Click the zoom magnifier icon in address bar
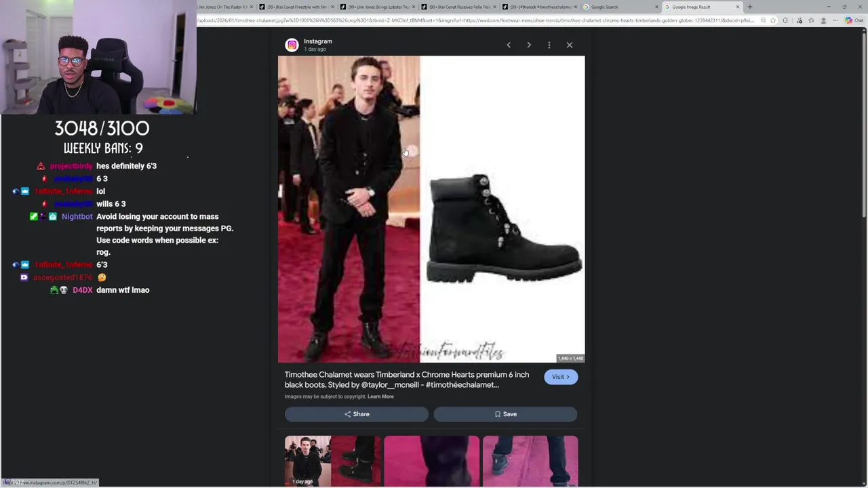The width and height of the screenshot is (868, 488). coord(763,20)
